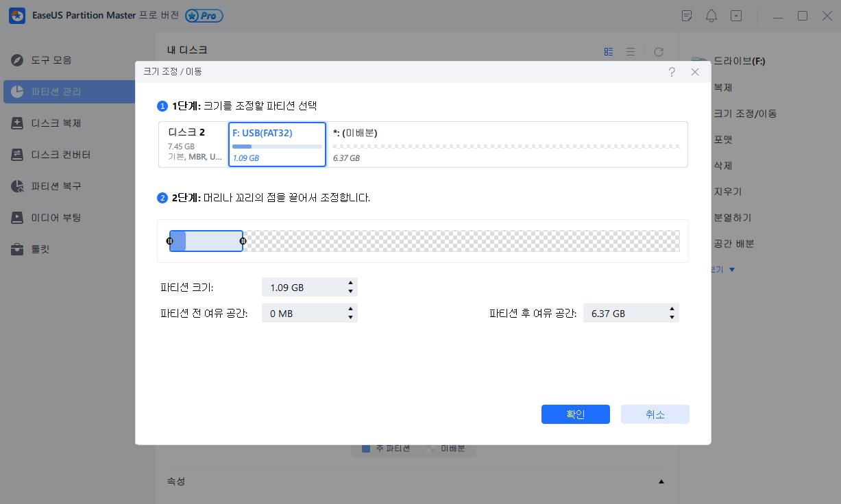This screenshot has width=841, height=504.
Task: Click 분열하기 (Split) in right panel
Action: point(732,218)
